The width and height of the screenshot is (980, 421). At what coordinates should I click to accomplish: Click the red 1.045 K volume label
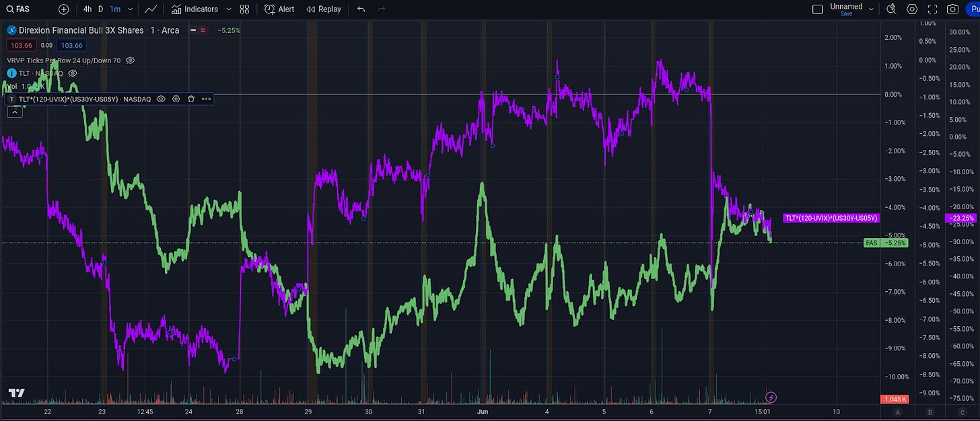(894, 399)
